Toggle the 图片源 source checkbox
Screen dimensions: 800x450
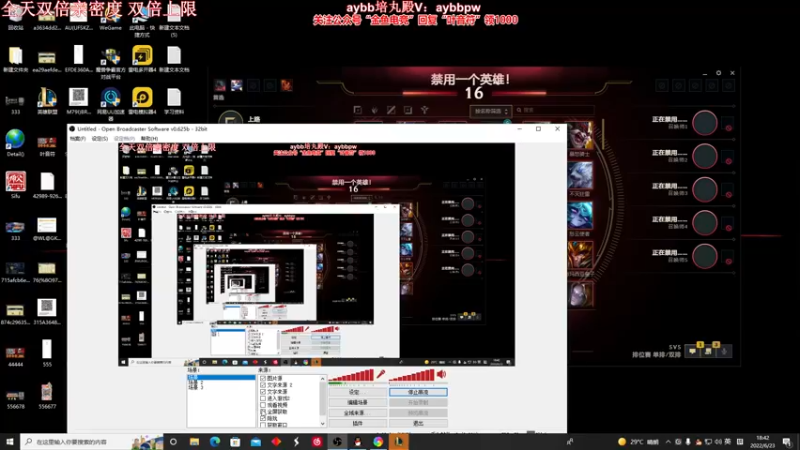point(263,379)
